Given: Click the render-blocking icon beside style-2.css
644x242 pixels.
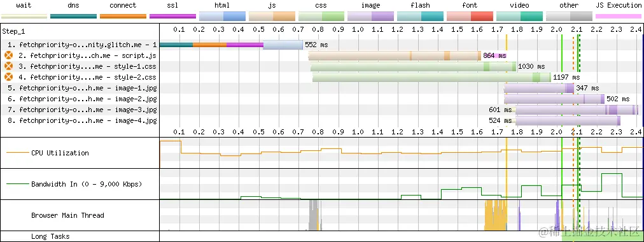Looking at the screenshot, I should [x=9, y=77].
